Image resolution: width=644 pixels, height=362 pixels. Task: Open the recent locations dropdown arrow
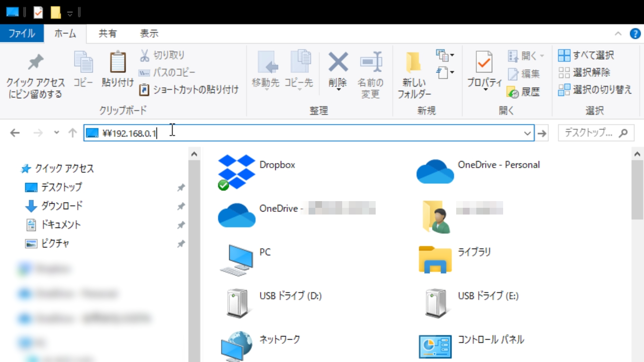pos(56,133)
